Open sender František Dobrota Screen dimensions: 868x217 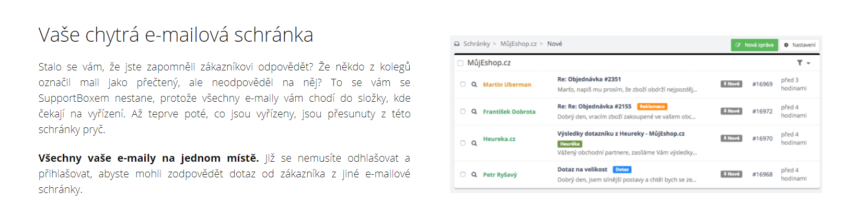pyautogui.click(x=509, y=112)
